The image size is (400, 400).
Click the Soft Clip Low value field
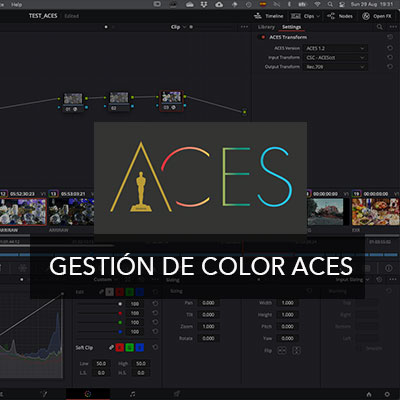tap(101, 363)
